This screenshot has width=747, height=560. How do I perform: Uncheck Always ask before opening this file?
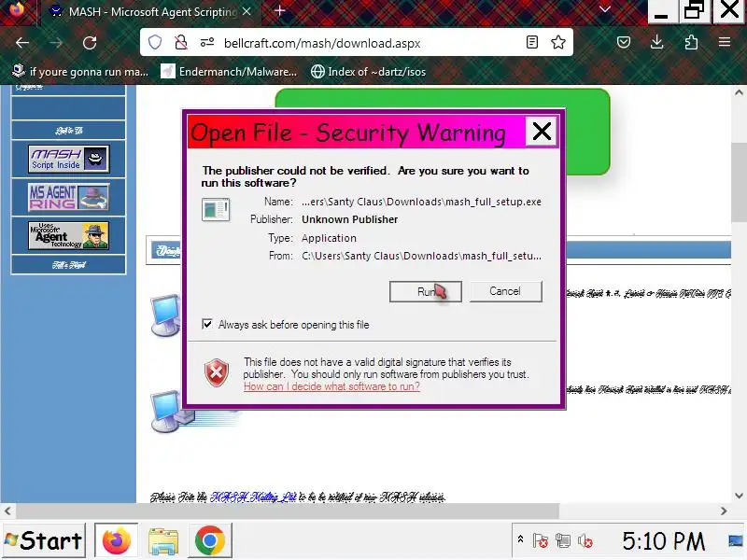[x=207, y=324]
